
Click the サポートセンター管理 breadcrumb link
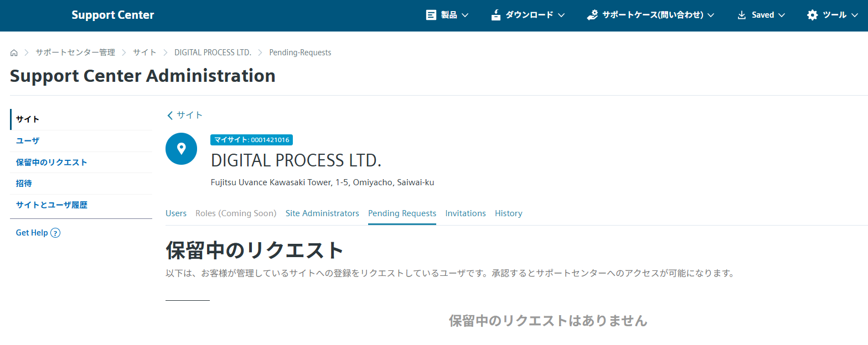tap(75, 53)
